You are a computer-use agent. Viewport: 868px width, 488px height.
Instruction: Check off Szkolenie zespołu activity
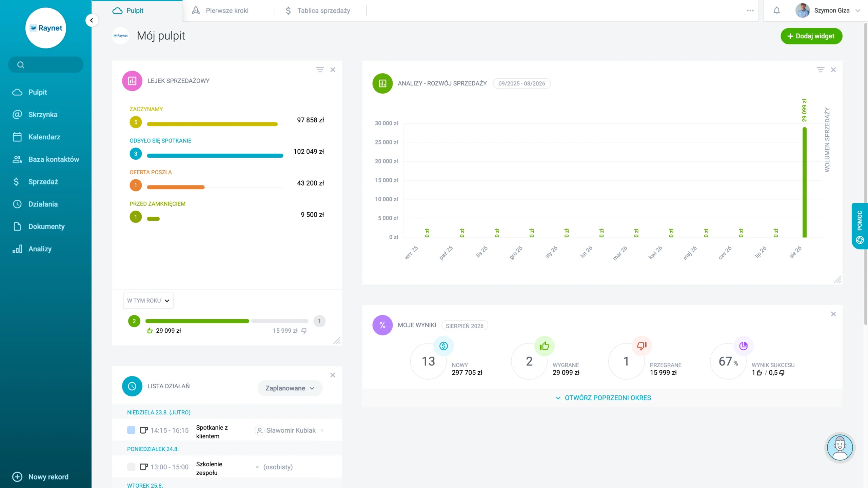point(131,467)
